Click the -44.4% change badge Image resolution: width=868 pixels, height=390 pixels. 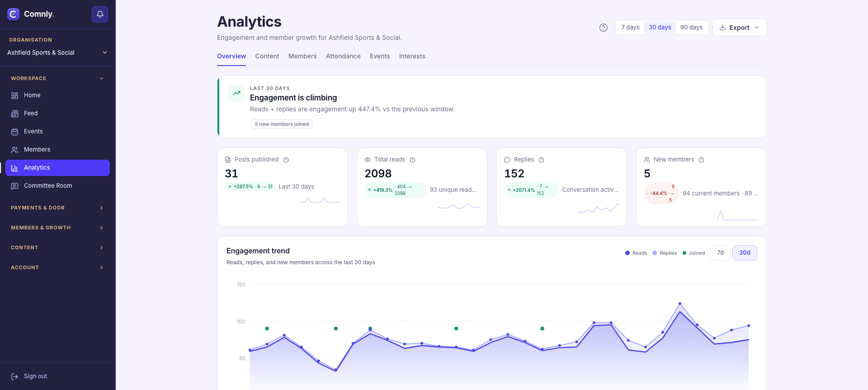point(661,193)
